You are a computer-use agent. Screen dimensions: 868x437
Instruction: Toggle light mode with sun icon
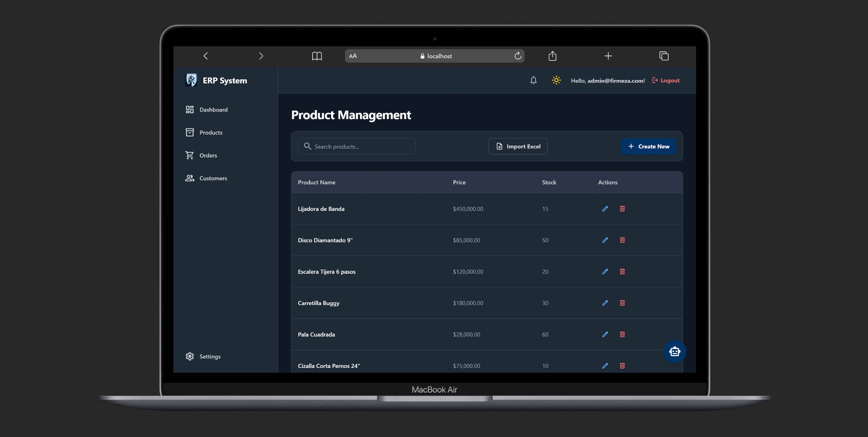[556, 80]
